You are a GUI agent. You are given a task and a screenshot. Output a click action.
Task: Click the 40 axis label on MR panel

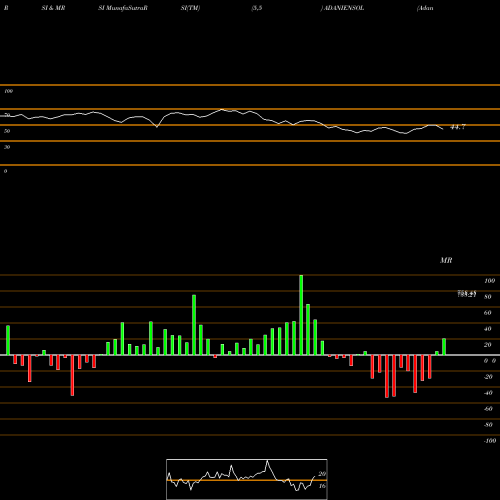click(x=488, y=329)
